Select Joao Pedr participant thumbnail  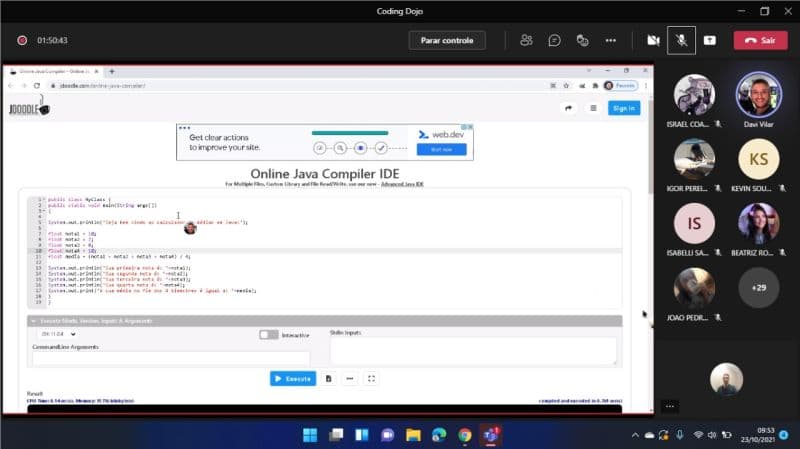coord(694,288)
